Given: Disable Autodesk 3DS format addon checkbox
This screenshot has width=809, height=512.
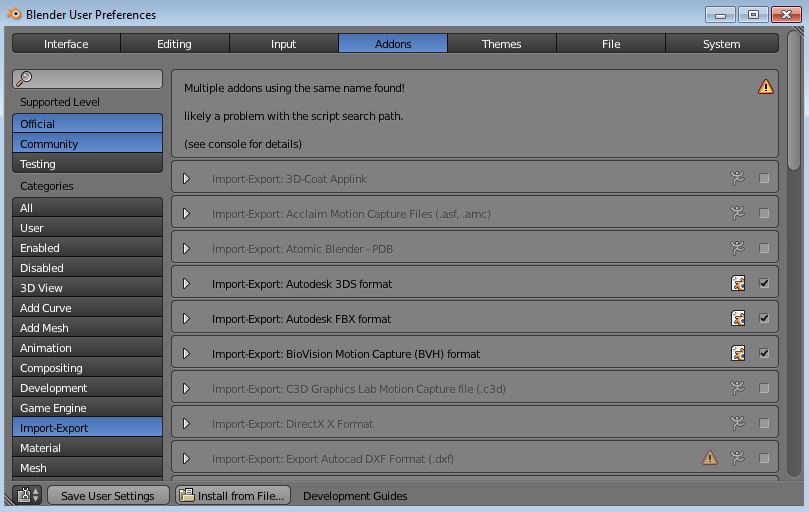Looking at the screenshot, I should [x=764, y=283].
